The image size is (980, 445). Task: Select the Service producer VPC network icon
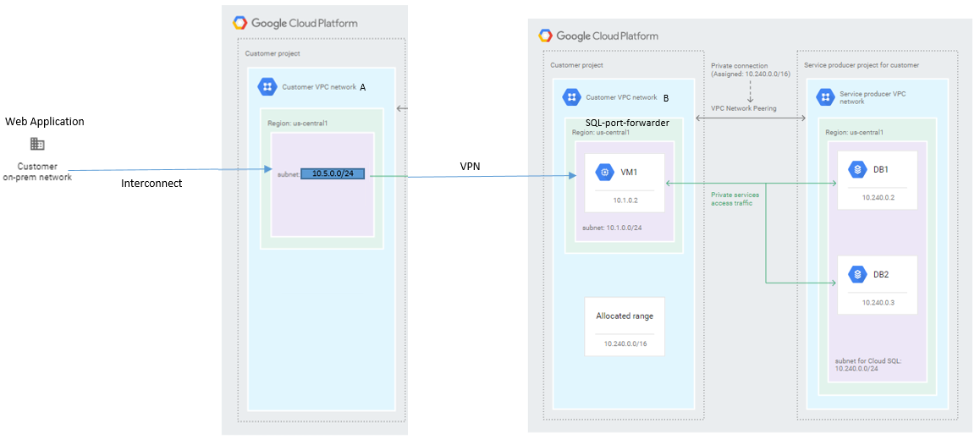(x=825, y=97)
